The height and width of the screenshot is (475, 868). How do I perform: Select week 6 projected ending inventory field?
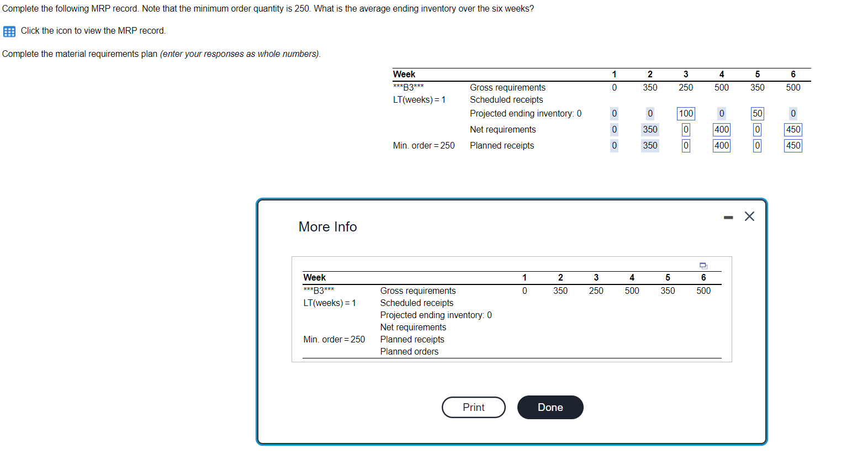793,114
